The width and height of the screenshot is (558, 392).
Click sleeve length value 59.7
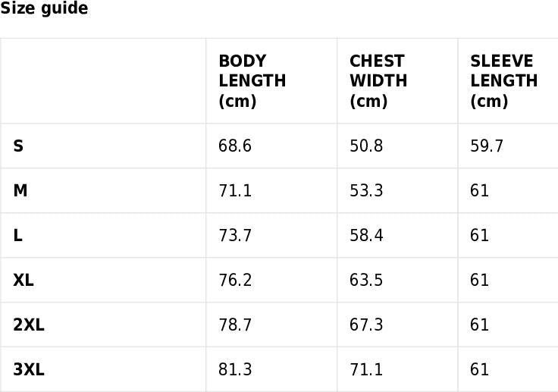click(487, 146)
